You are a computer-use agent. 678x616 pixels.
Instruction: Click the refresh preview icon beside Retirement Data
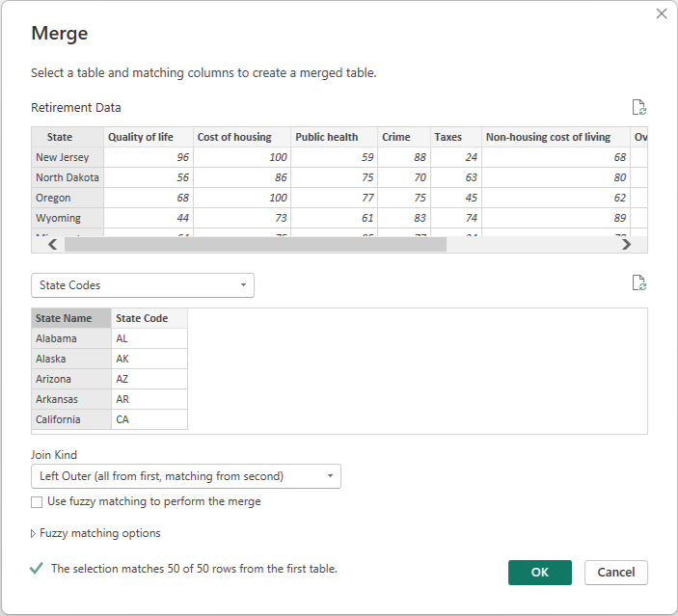pyautogui.click(x=638, y=107)
